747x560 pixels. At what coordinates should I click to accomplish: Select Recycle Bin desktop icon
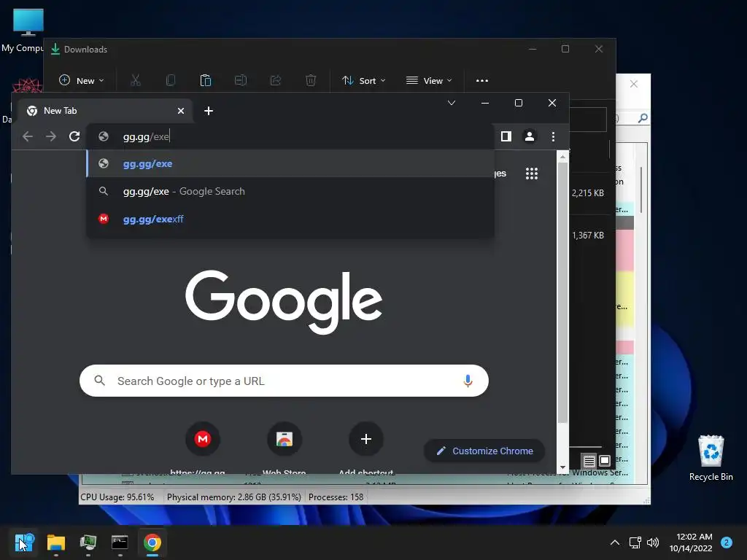pos(711,458)
